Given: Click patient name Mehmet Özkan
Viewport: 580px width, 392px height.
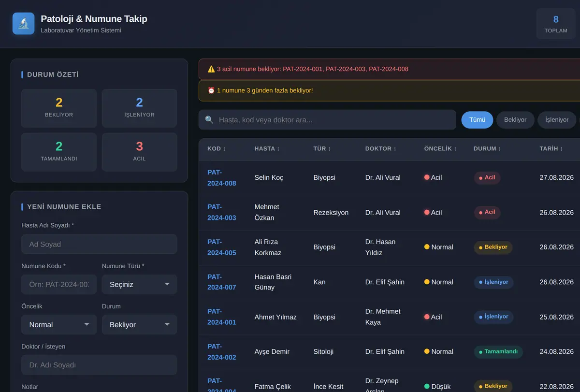Looking at the screenshot, I should tap(267, 212).
